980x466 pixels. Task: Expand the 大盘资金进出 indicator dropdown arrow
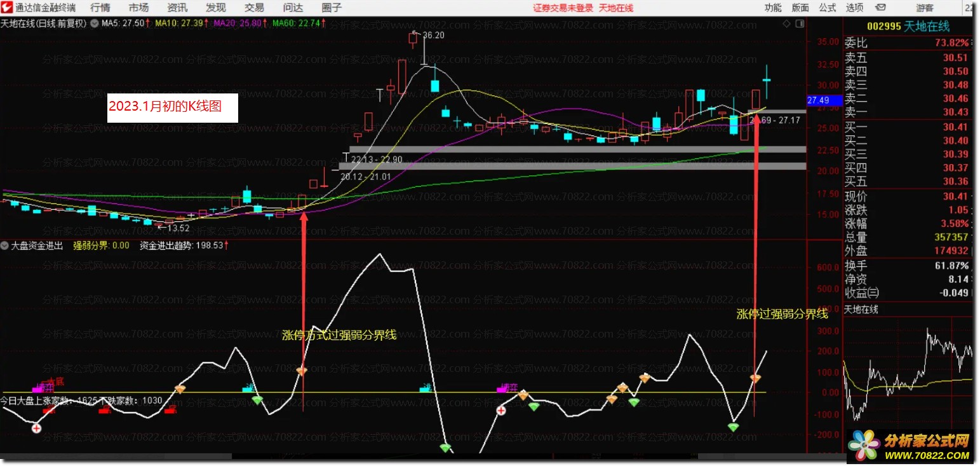[x=6, y=245]
